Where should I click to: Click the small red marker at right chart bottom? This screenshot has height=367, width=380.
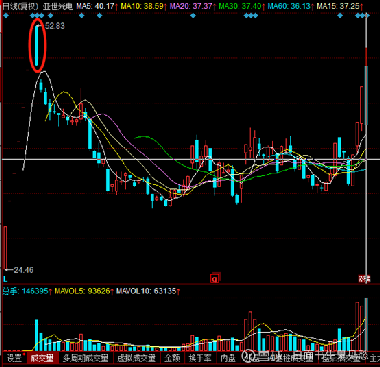click(x=363, y=279)
